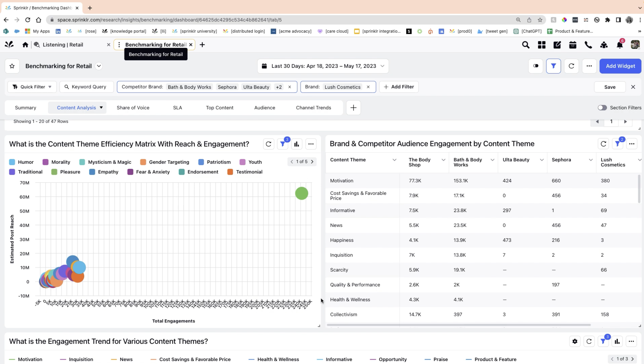
Task: Open settings gear on Engagement Trend widget
Action: (575, 341)
